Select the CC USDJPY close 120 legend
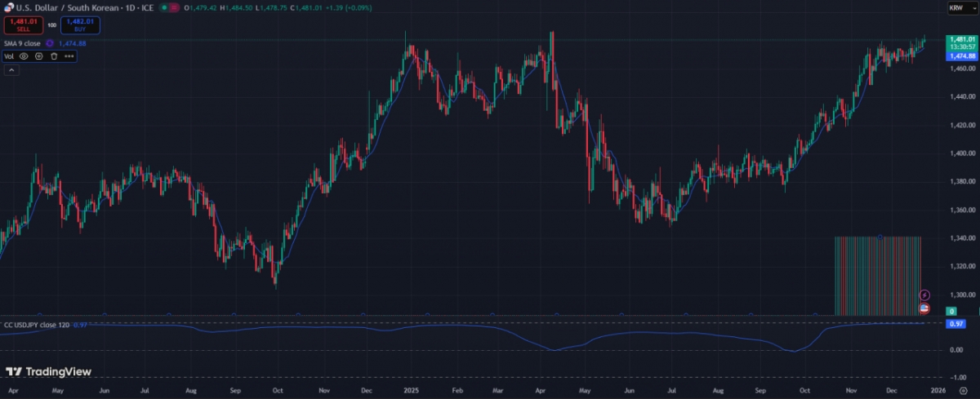 (37, 325)
